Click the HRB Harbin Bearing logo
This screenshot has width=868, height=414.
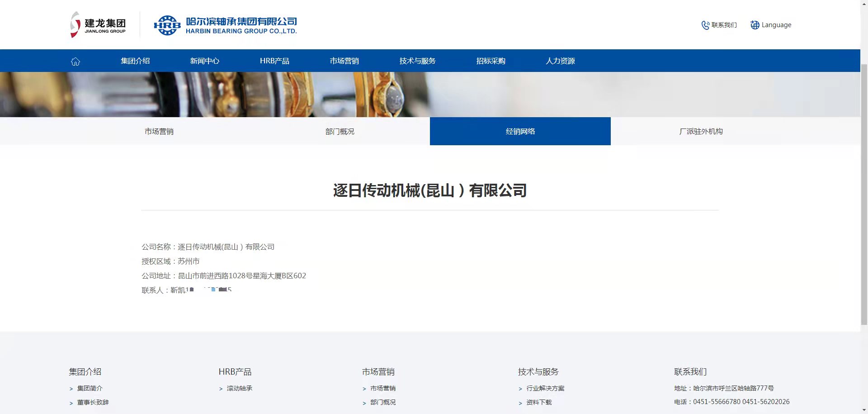point(225,25)
